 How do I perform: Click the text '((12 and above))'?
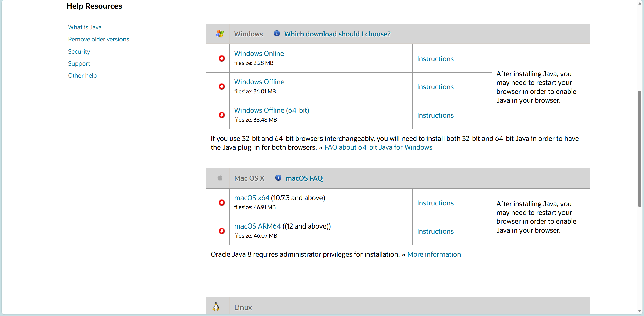point(307,226)
